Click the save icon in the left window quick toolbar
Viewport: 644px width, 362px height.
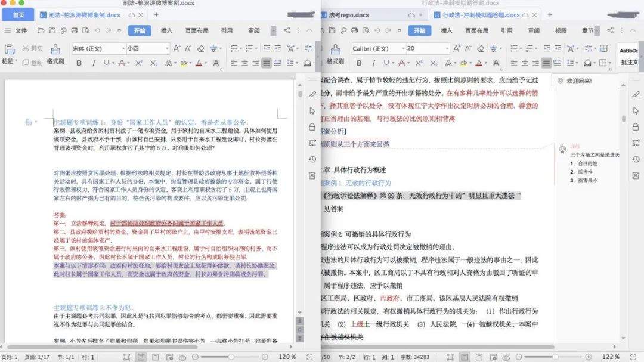52,30
